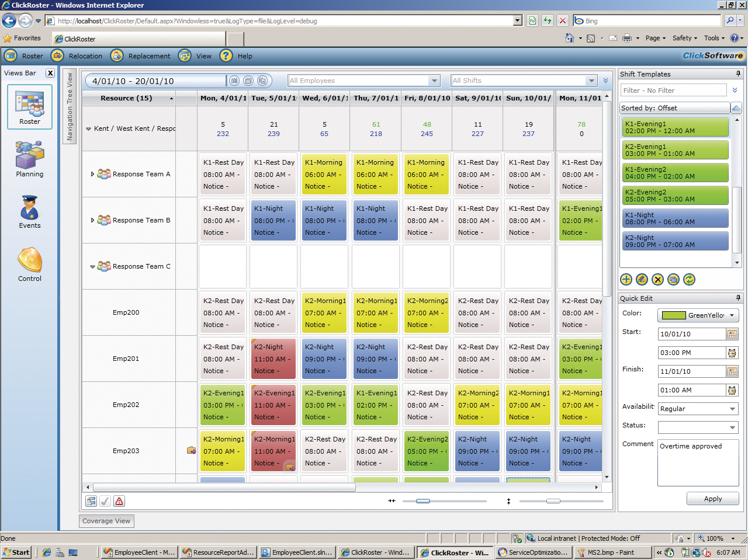Toggle sort direction next to Sorted by Offset

tap(736, 108)
